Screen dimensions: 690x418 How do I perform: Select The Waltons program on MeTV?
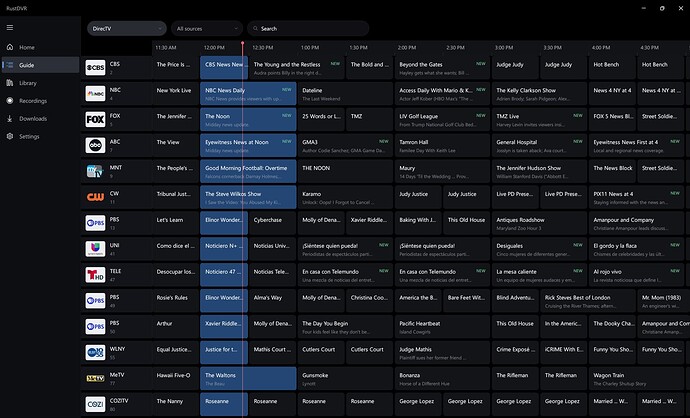(248, 378)
